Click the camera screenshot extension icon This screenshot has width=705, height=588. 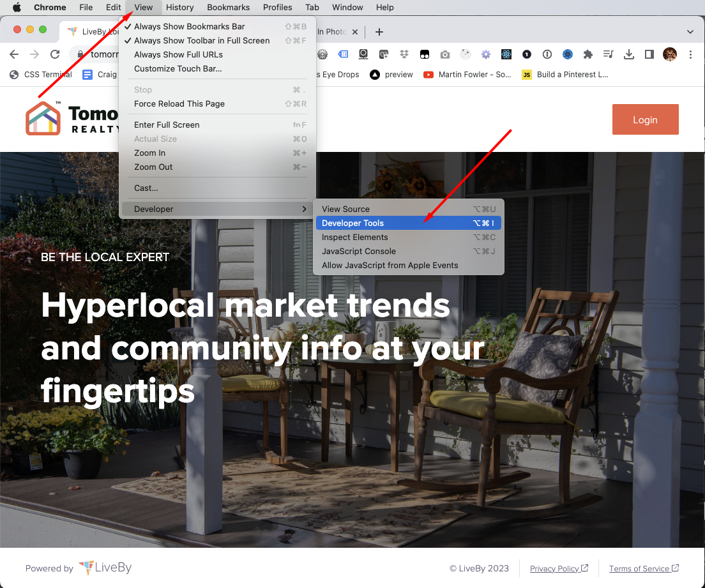click(x=444, y=54)
